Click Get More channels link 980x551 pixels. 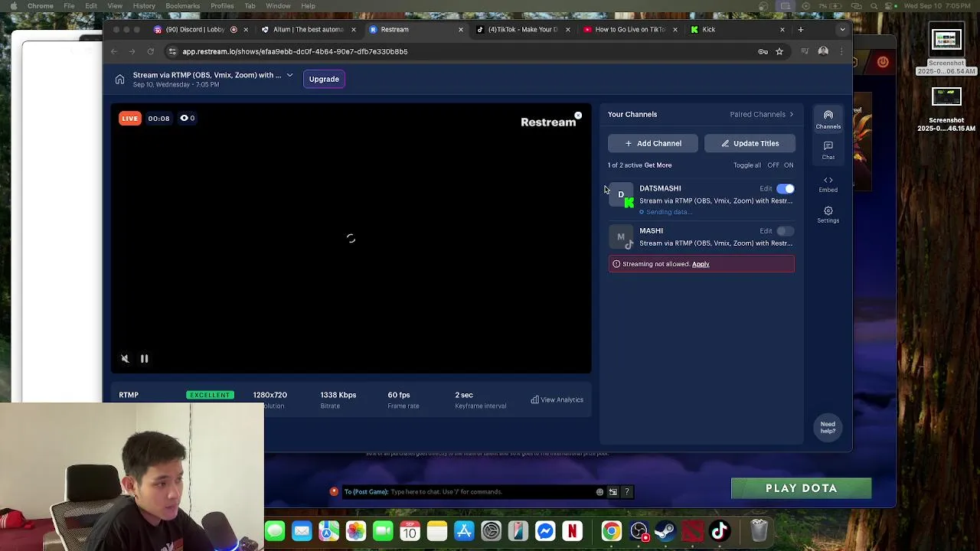[x=658, y=165]
